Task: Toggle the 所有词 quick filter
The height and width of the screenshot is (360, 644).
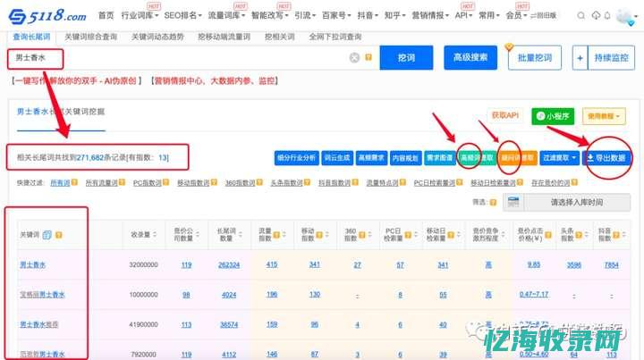Action: (x=59, y=182)
